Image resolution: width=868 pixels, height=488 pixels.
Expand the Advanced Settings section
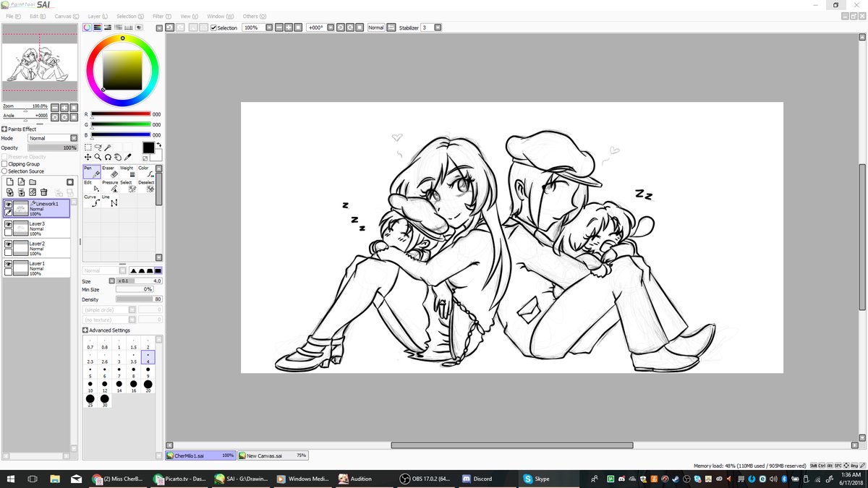(x=85, y=330)
